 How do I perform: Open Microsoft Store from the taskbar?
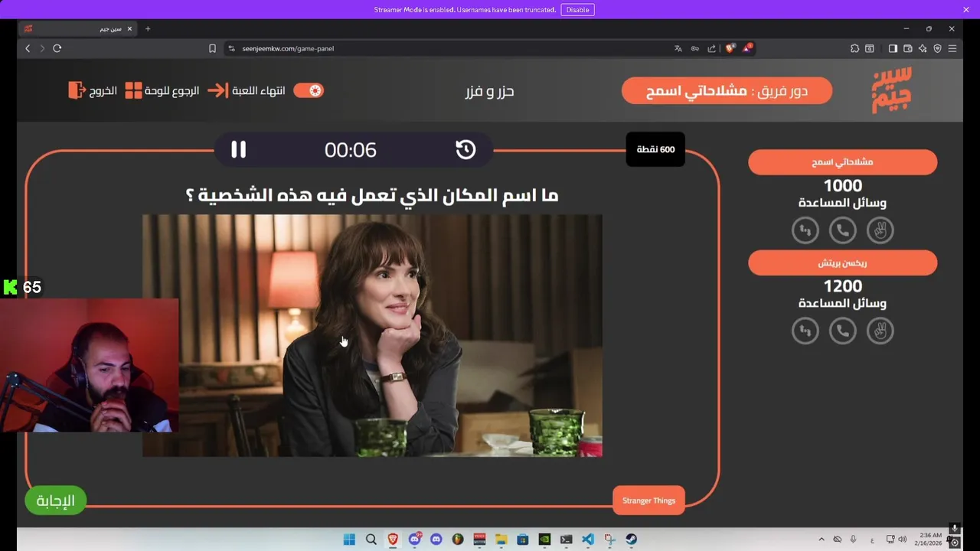522,540
